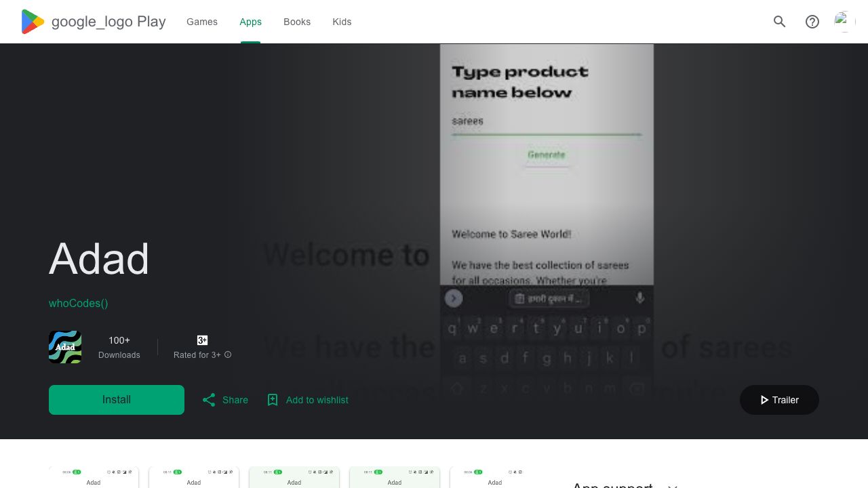Switch to the Games tab
868x488 pixels.
202,22
